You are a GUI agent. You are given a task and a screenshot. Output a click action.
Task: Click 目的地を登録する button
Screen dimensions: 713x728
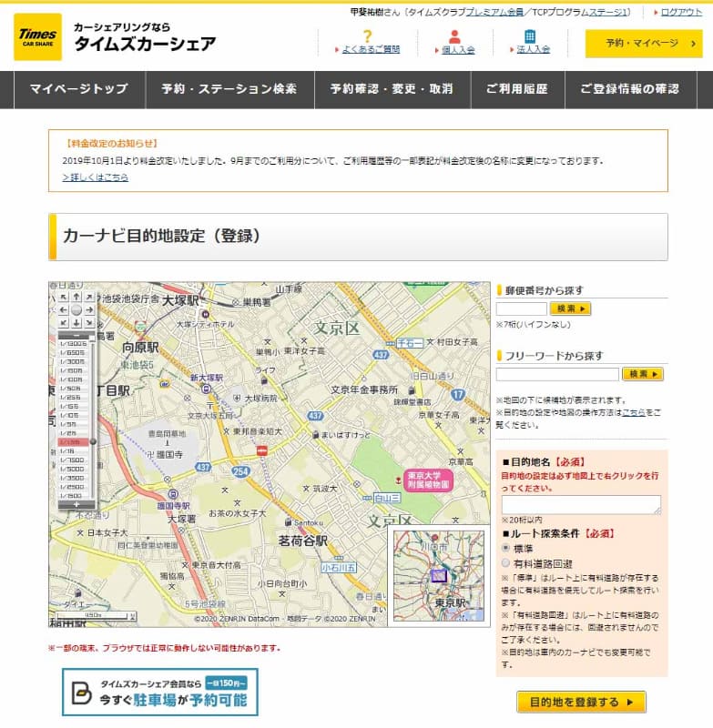point(581,702)
